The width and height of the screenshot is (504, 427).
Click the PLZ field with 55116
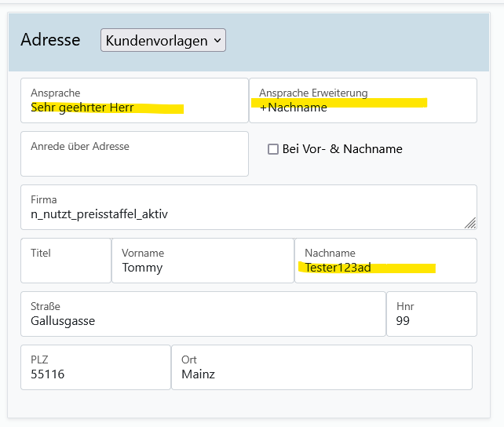(95, 374)
